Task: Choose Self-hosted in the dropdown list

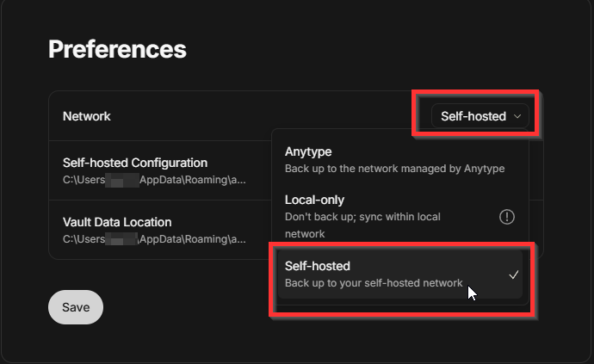Action: [x=318, y=266]
